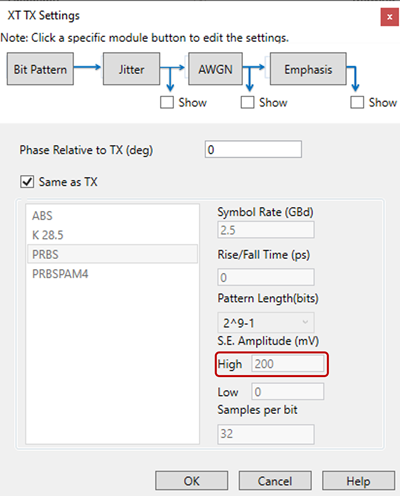The image size is (400, 496).
Task: Enable Show checkbox after Jitter
Action: pyautogui.click(x=167, y=102)
